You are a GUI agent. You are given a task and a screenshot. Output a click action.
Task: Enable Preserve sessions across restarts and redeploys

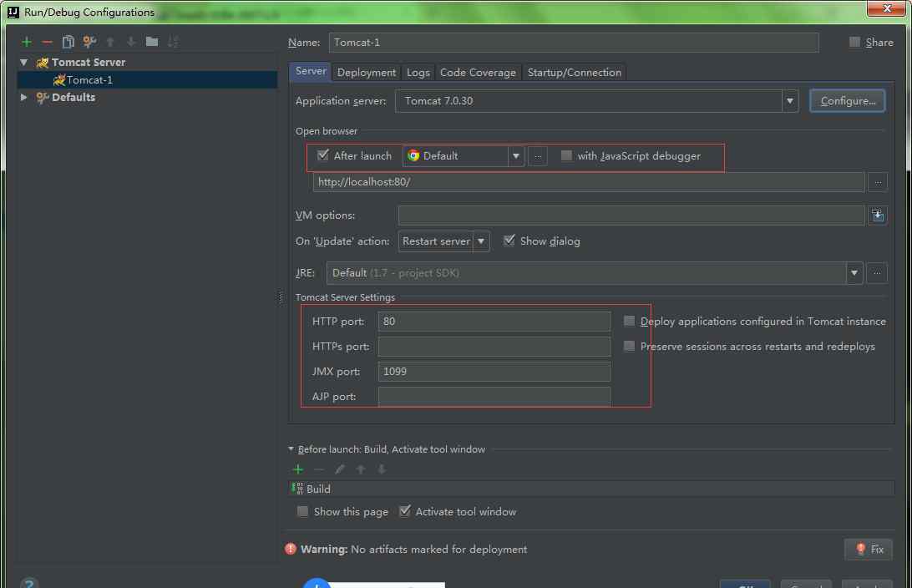click(629, 346)
